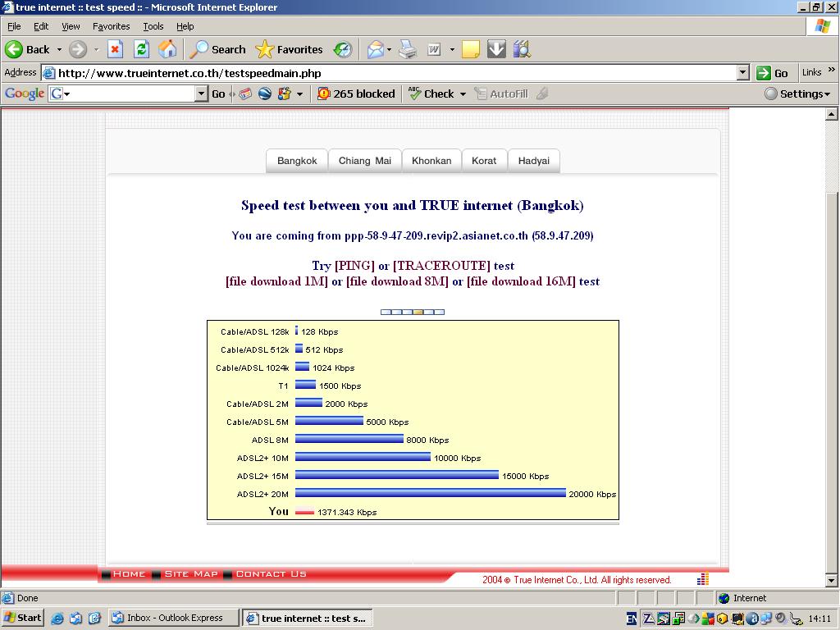Image resolution: width=840 pixels, height=630 pixels.
Task: Click the grey Forward arrow button
Action: coord(78,50)
